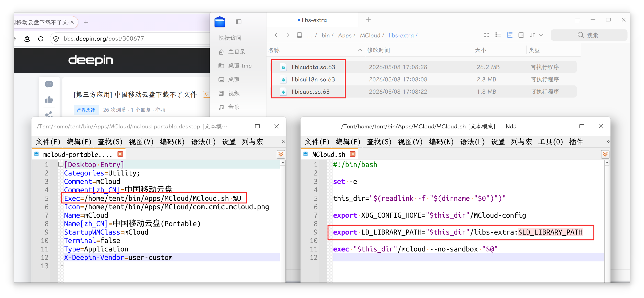The image size is (644, 298).
Task: Open 编码(N) menu in mcloud-portable editor
Action: (172, 142)
